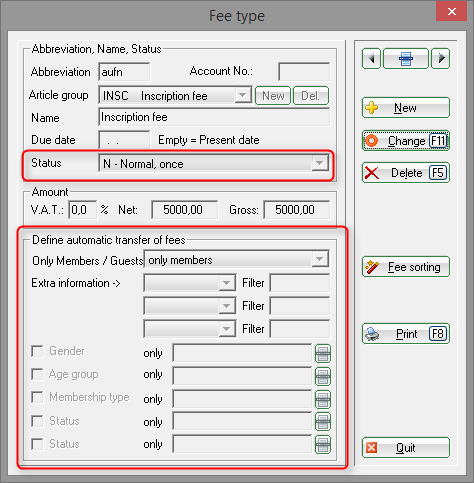Click the Change F11 button

pyautogui.click(x=406, y=141)
